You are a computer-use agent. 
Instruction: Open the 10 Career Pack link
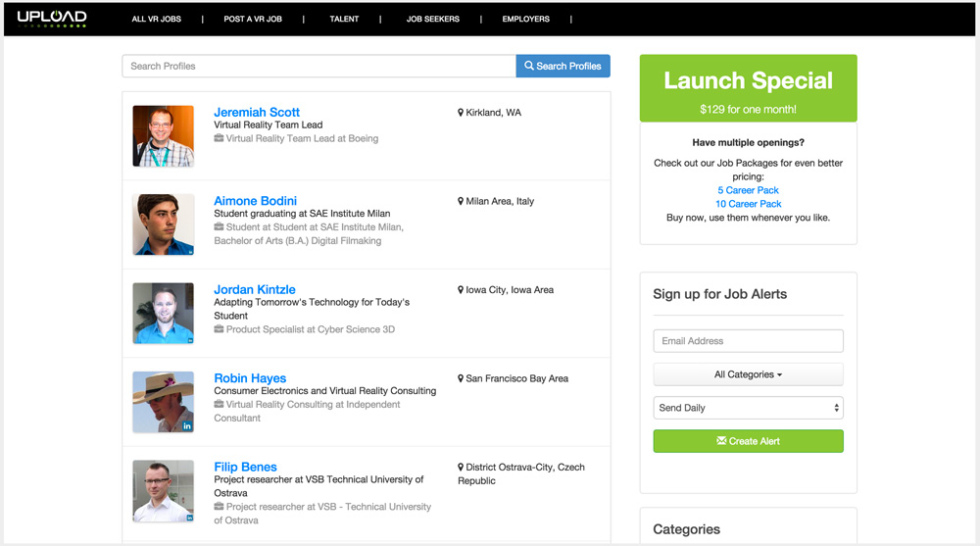pyautogui.click(x=748, y=204)
